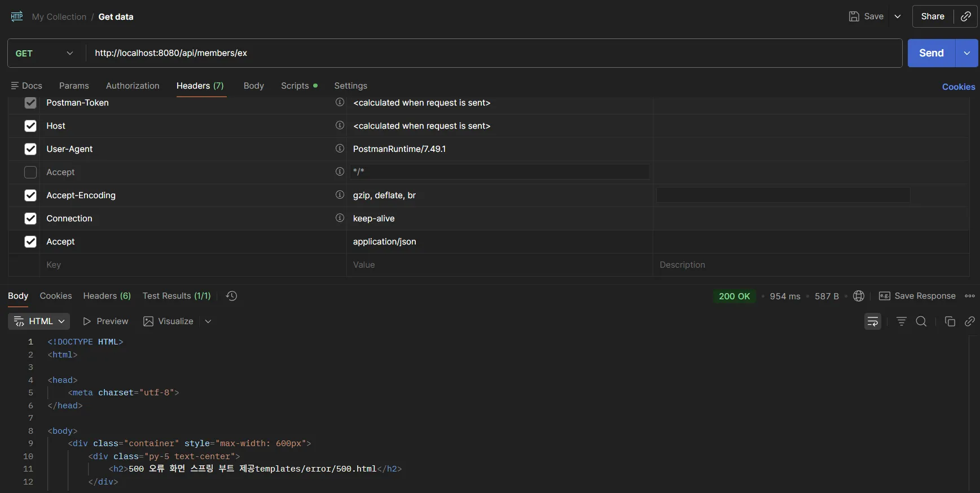Open response more options ellipsis

click(x=970, y=296)
